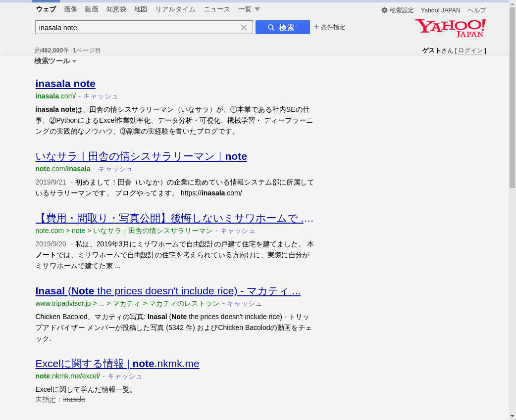Open the 地図 maps tab
This screenshot has width=516, height=420.
141,9
